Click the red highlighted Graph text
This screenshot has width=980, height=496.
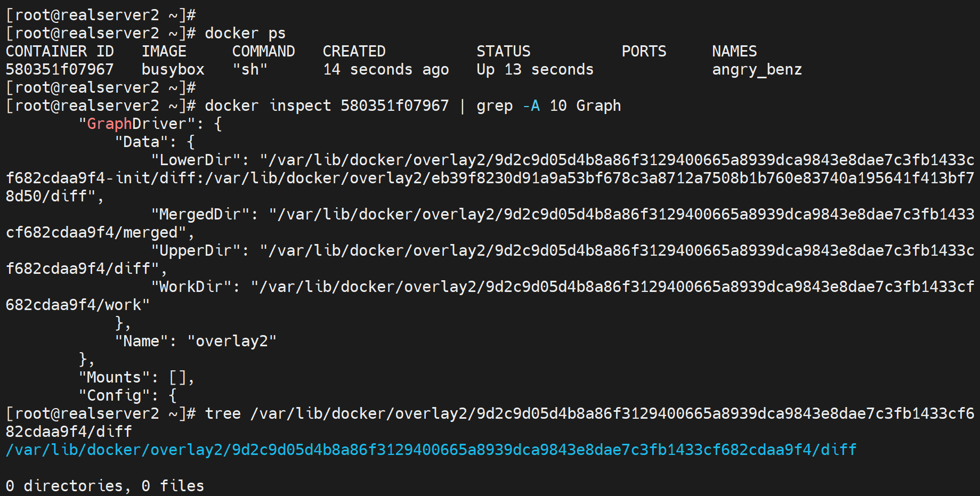109,124
